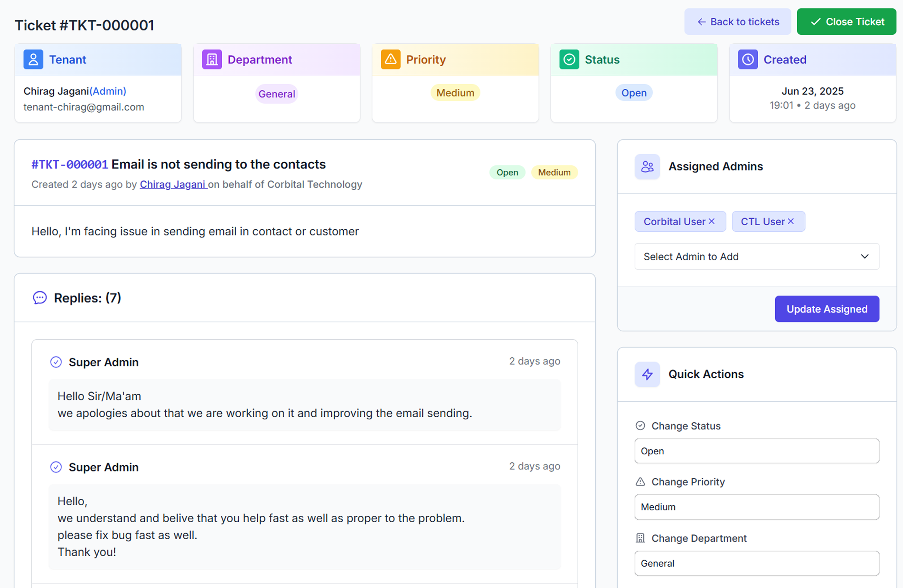Image resolution: width=903 pixels, height=588 pixels.
Task: Open the Change Department dropdown
Action: [x=757, y=563]
